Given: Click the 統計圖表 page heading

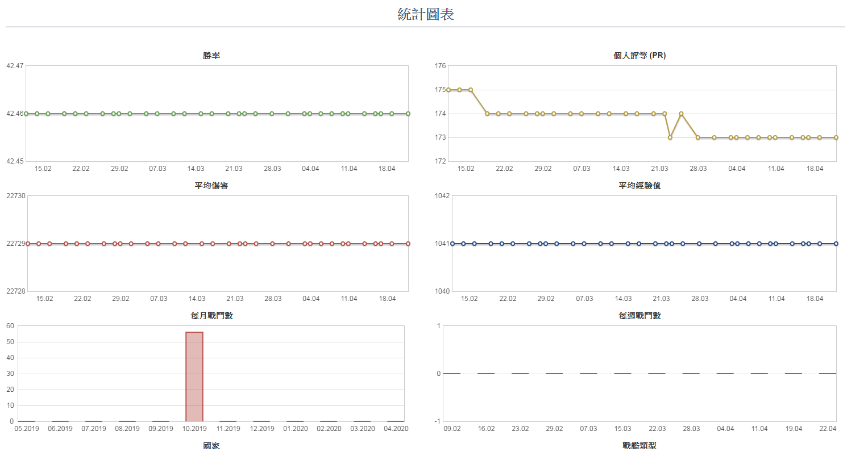Looking at the screenshot, I should click(x=426, y=14).
